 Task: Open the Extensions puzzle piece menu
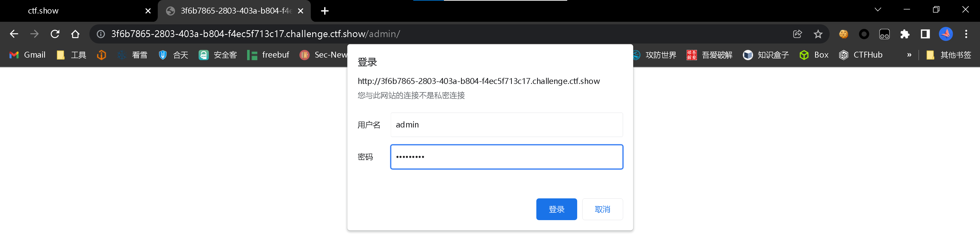[x=905, y=34]
